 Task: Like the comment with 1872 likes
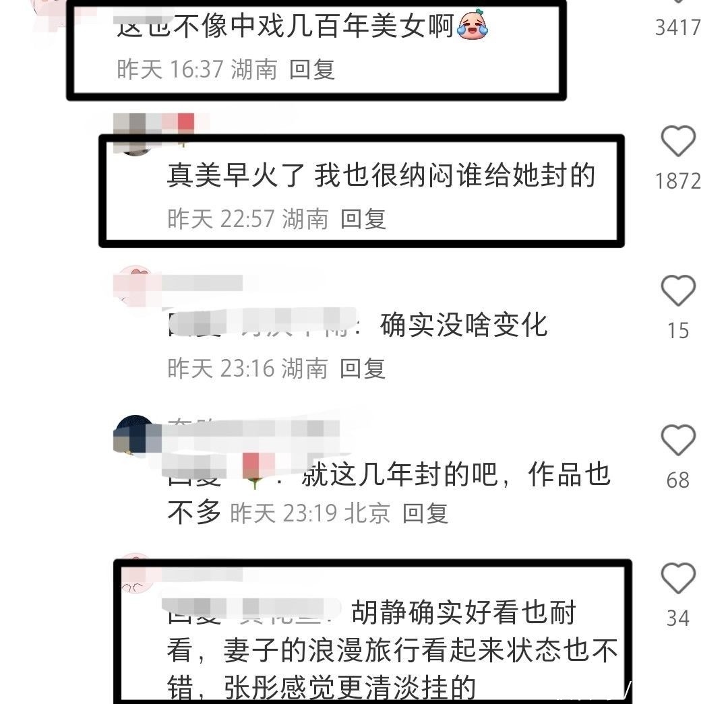click(x=678, y=141)
